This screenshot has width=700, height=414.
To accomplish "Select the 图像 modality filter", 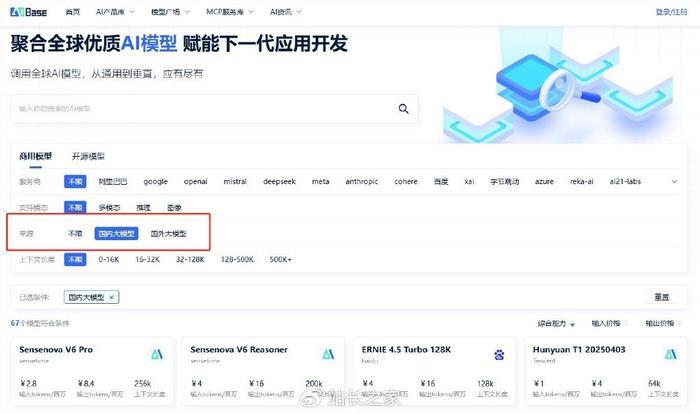I will [174, 208].
